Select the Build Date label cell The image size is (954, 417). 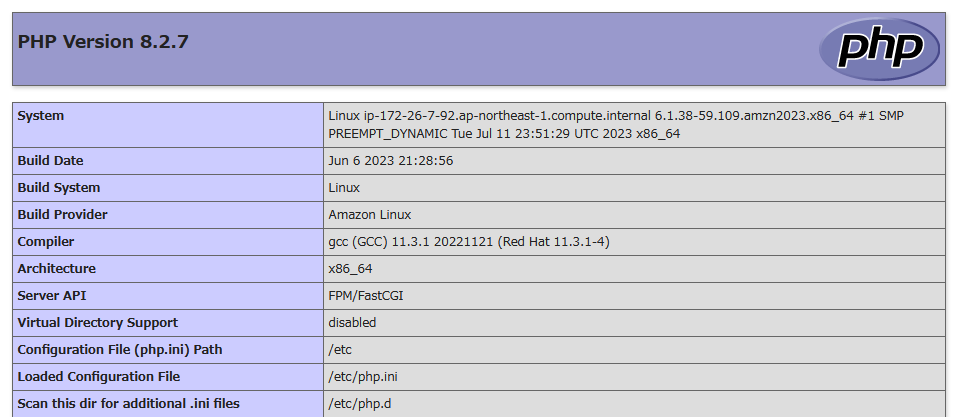[168, 161]
